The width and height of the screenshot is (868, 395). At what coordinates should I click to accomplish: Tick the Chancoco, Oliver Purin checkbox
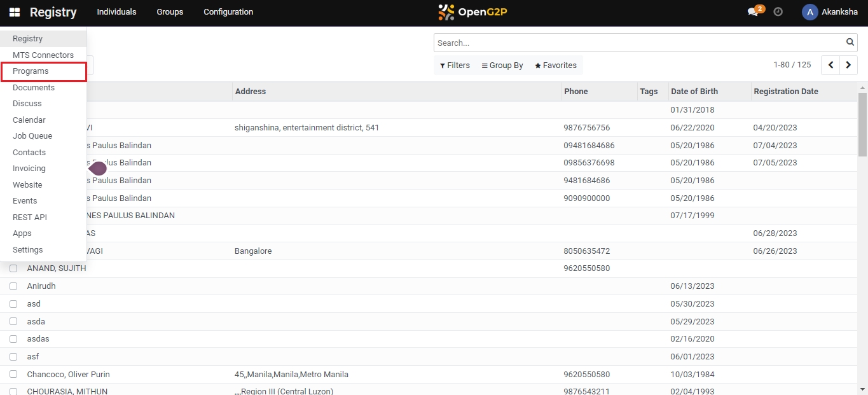pyautogui.click(x=13, y=374)
